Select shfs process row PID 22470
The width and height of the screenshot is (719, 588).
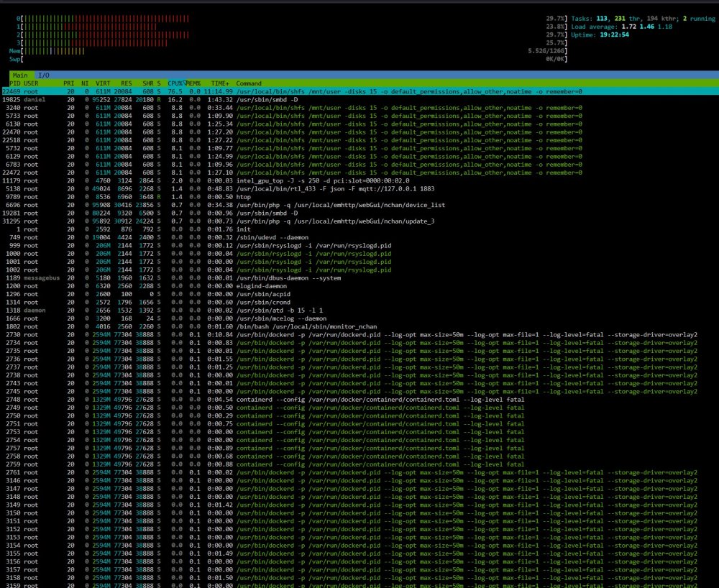click(x=359, y=132)
